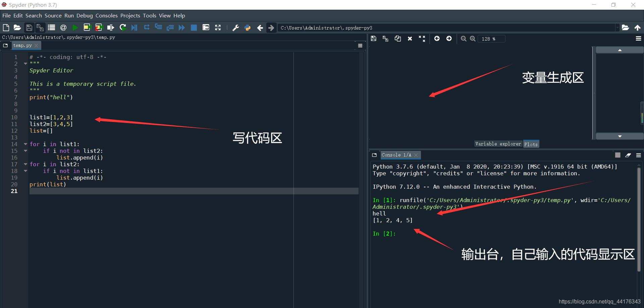The width and height of the screenshot is (644, 308).
Task: Start debugging with the debug file icon
Action: coord(134,27)
